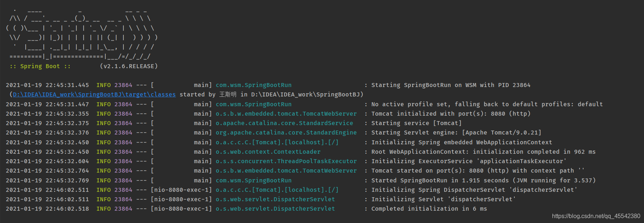
Task: Click 'Starting service [Tomcat]' message
Action: coord(416,123)
